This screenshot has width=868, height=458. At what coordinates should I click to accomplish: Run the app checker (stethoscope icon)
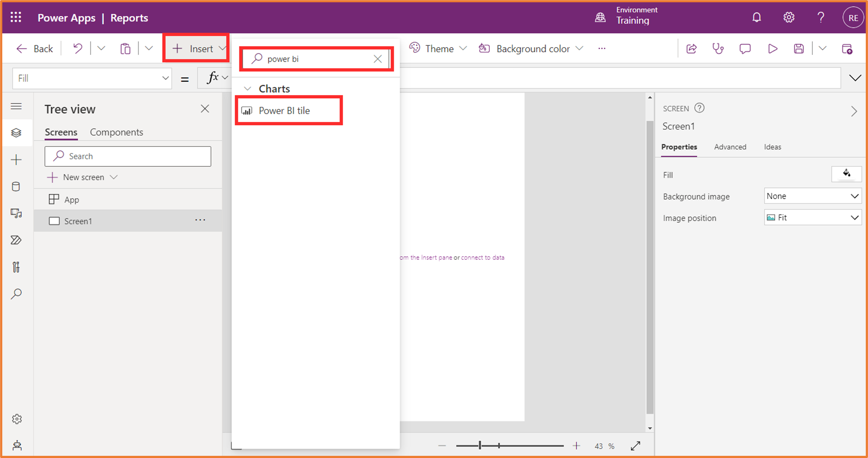pyautogui.click(x=718, y=48)
